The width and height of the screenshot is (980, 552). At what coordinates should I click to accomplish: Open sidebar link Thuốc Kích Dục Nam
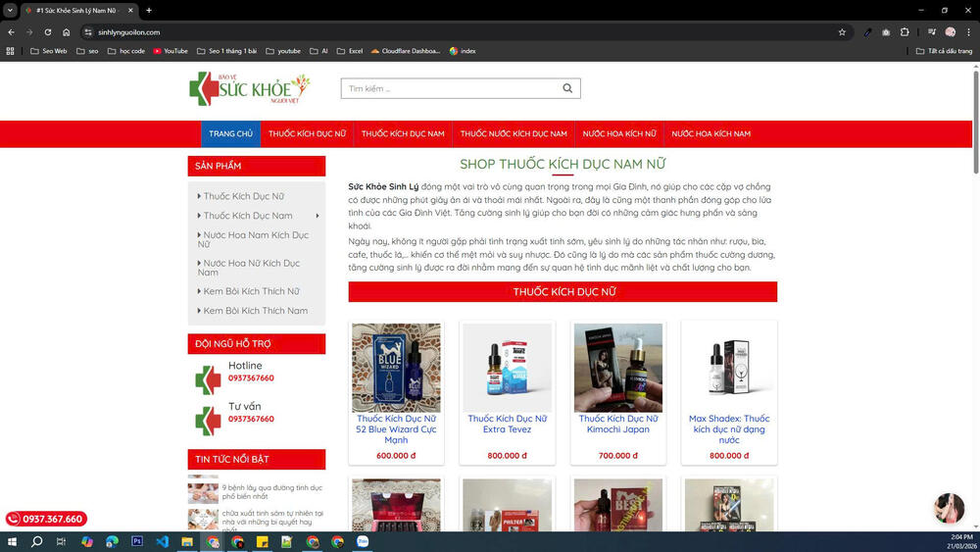[248, 216]
